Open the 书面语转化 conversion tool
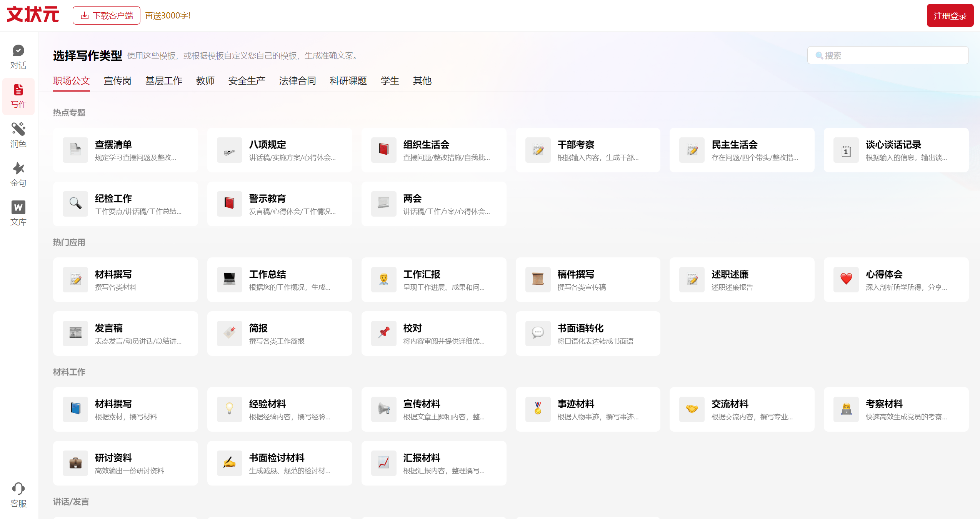Screen dimensions: 980x519 pyautogui.click(x=588, y=334)
